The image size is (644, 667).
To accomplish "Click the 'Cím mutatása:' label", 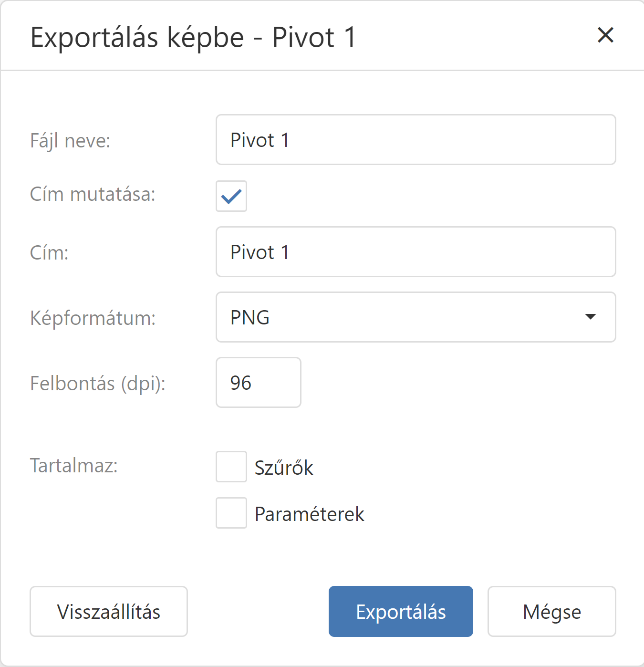I will click(93, 195).
